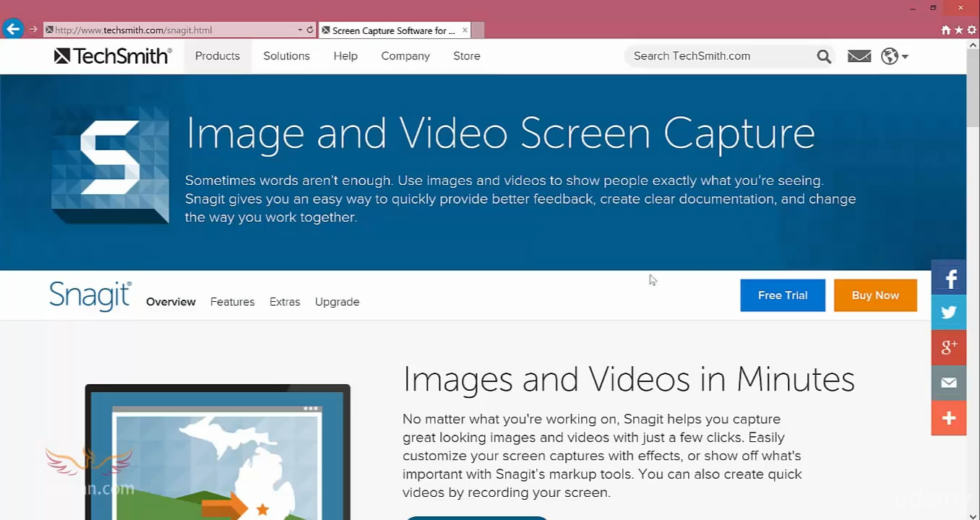Viewport: 980px width, 520px height.
Task: Open the Company menu
Action: [x=405, y=56]
